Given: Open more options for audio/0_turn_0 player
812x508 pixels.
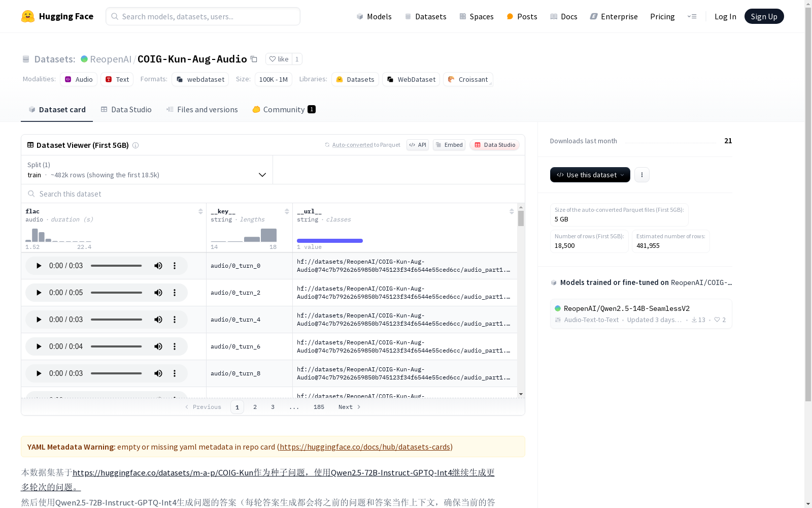Looking at the screenshot, I should 175,266.
